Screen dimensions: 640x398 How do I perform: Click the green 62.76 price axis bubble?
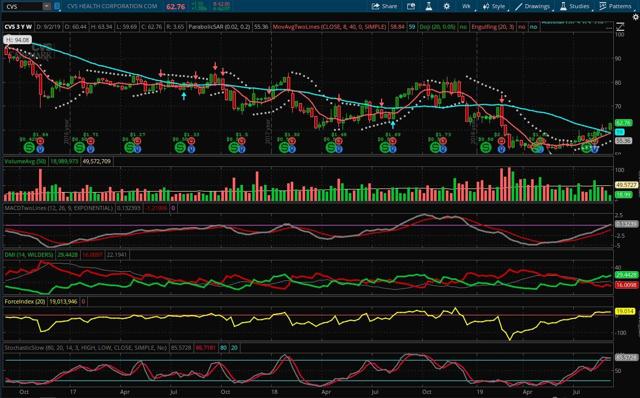coord(623,122)
